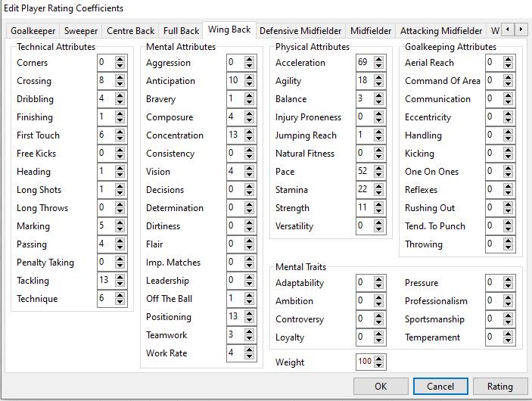Increase Pressure trait up arrow

click(508, 279)
